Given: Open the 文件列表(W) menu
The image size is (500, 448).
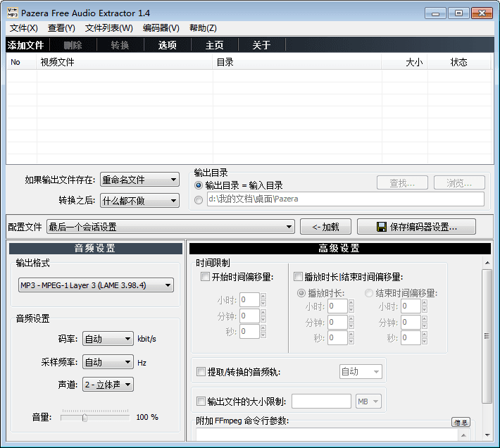Looking at the screenshot, I should coord(108,28).
